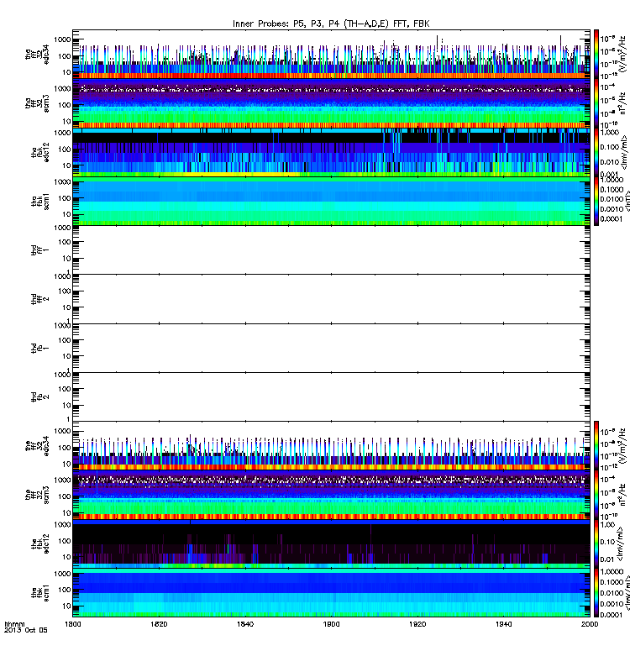Click the 1000 tick of tha edc34 panel
Image resolution: width=630 pixels, height=672 pixels.
(x=62, y=39)
